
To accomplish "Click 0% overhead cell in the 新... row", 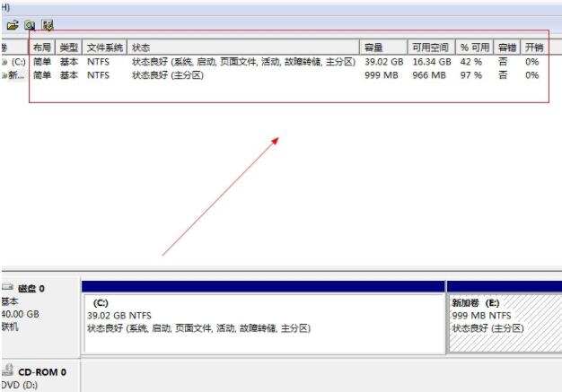I will 531,75.
